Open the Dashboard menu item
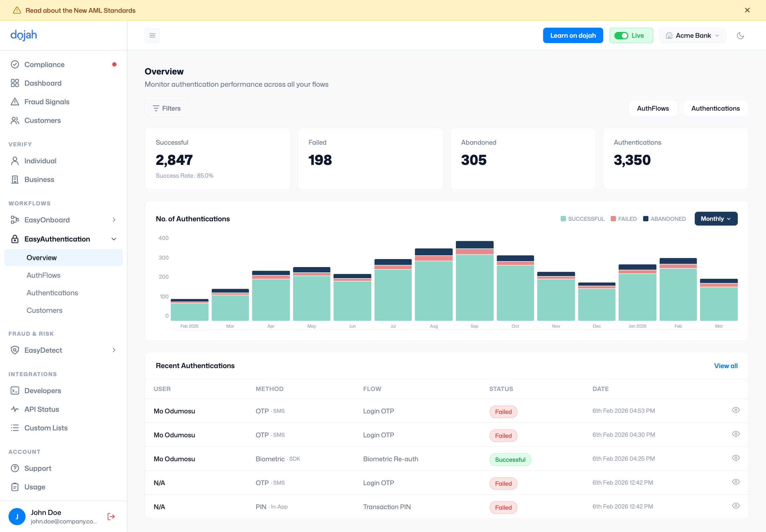 (43, 83)
